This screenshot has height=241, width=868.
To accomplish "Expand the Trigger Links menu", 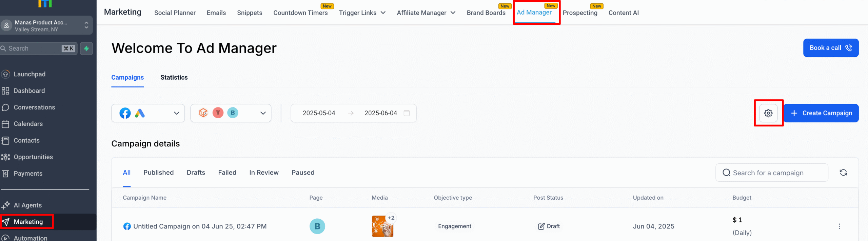I will (x=362, y=13).
